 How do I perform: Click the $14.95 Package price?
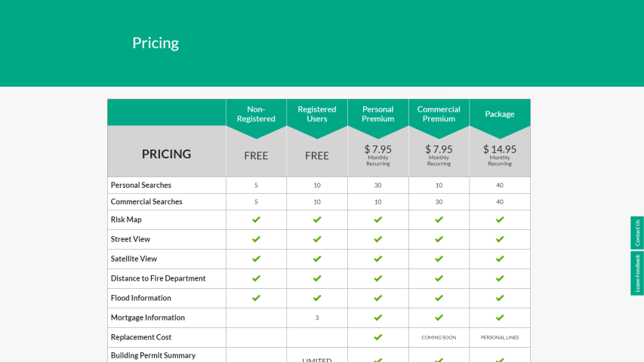tap(500, 149)
